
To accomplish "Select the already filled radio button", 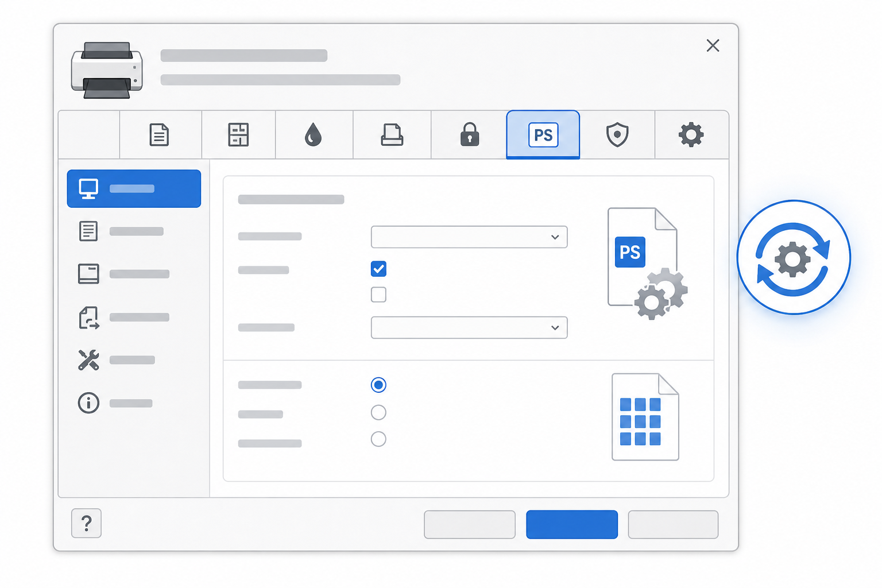I will 378,385.
